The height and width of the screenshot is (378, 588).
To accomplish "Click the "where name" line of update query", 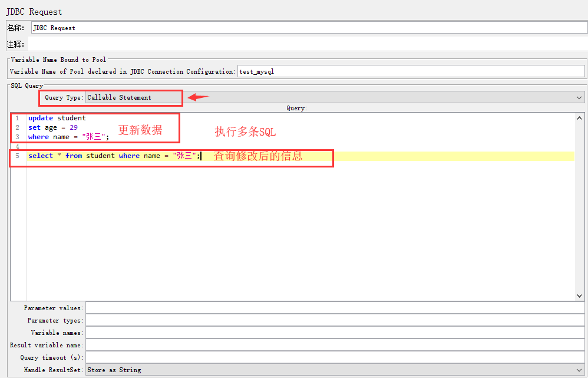I will tap(68, 137).
